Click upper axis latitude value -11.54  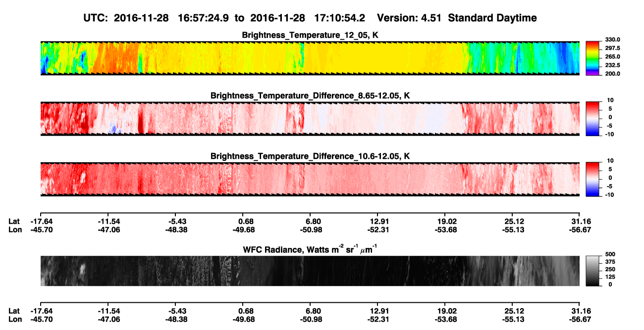[108, 221]
